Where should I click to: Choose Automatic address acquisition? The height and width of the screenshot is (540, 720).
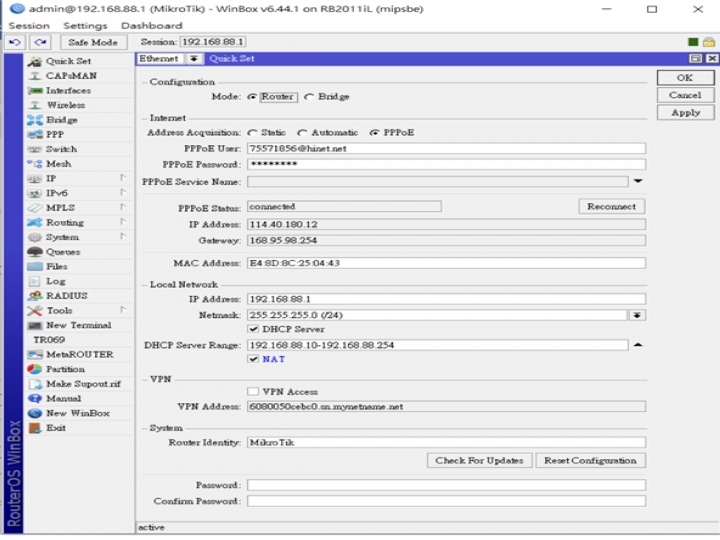pyautogui.click(x=302, y=133)
